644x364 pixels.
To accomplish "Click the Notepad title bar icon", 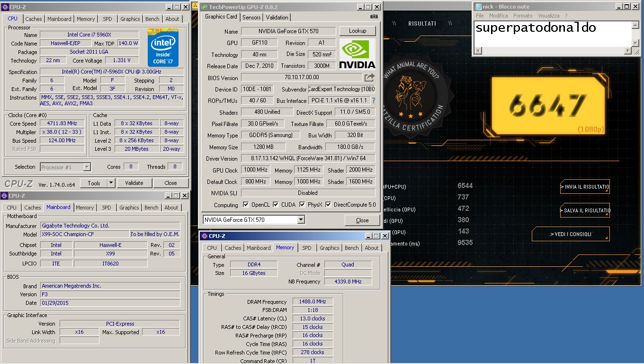I will point(477,7).
